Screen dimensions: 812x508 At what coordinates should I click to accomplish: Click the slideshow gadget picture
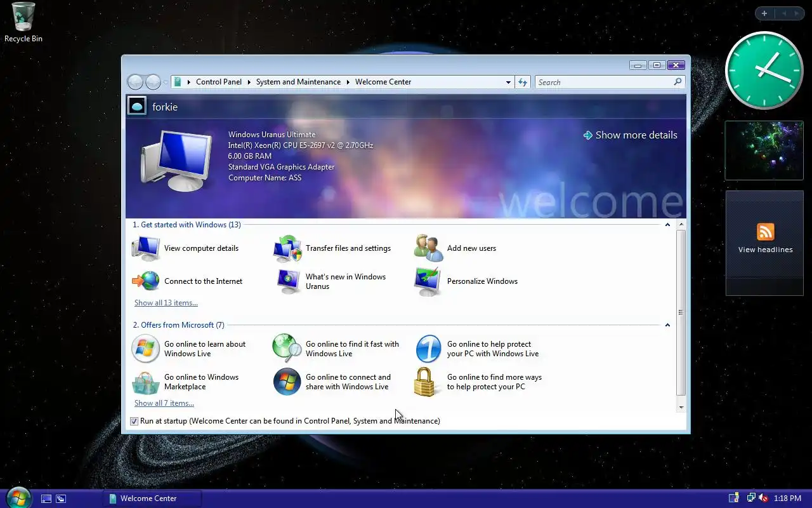764,150
